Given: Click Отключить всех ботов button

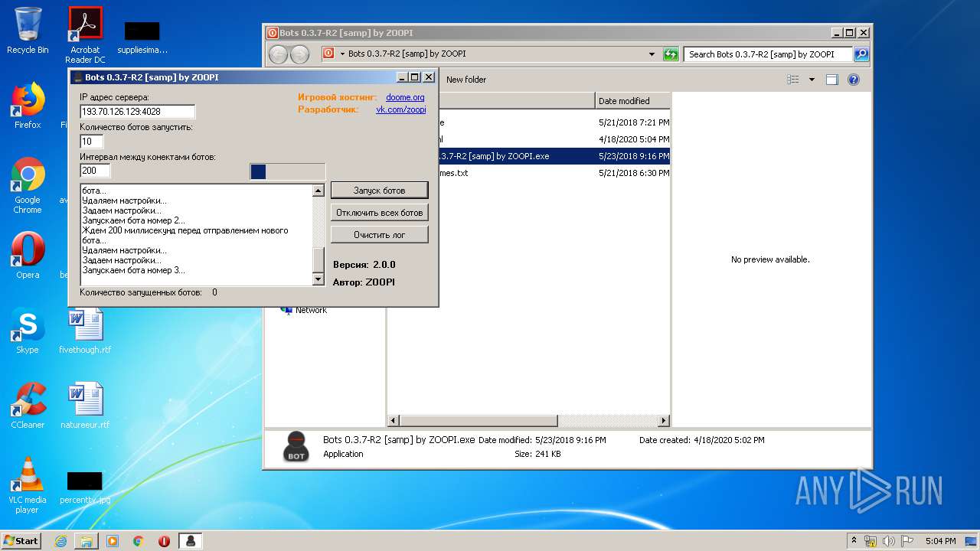Looking at the screenshot, I should pyautogui.click(x=379, y=213).
